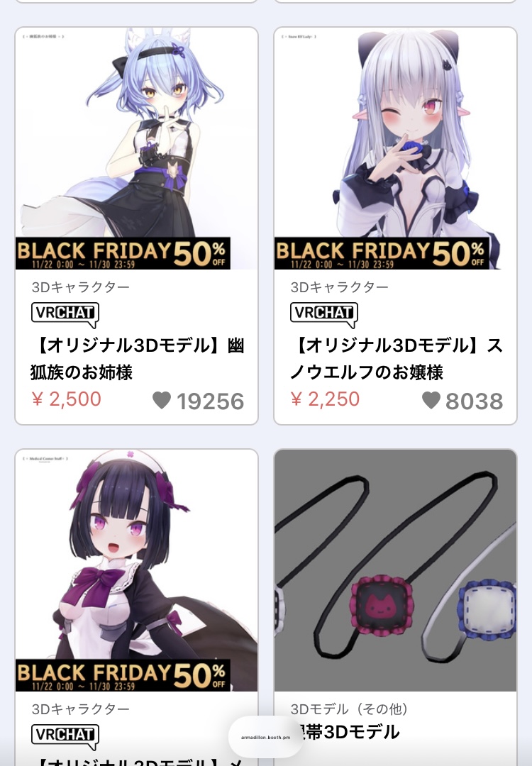Viewport: 532px width, 766px height.
Task: Click VRChat badge on the maid character card
Action: click(x=65, y=736)
